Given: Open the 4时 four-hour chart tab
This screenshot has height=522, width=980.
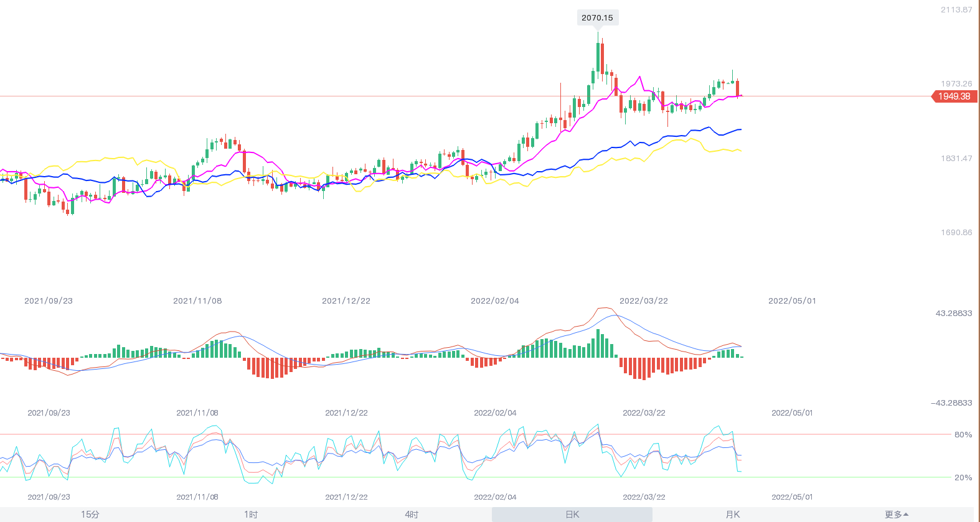Looking at the screenshot, I should click(x=412, y=515).
